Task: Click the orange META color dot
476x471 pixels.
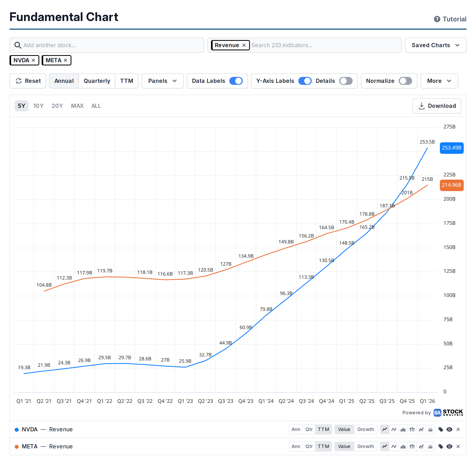Action: pos(16,447)
